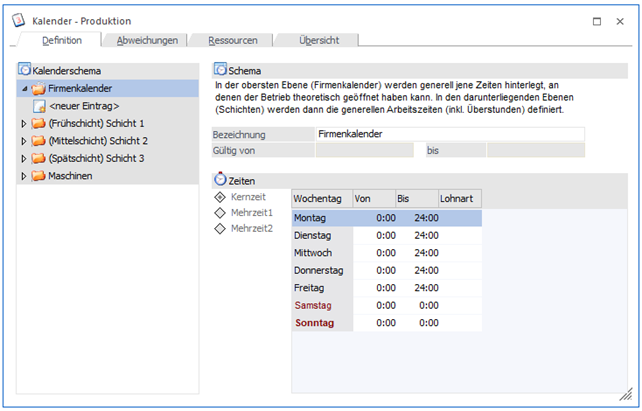Click the Mittelschicht Schicht 2 folder icon
Screen dimensions: 642x411
pos(39,141)
